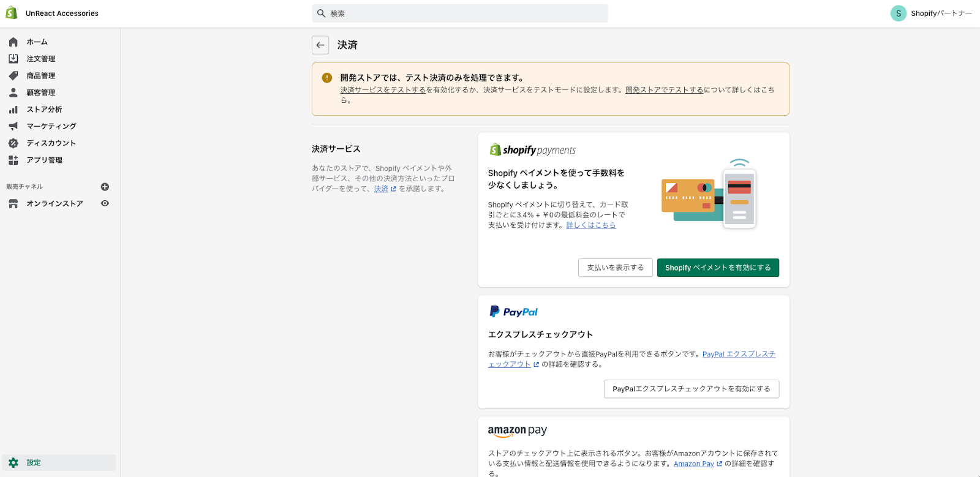Screen dimensions: 980x477
Task: Click the エクスプレスチェックアウト heading
Action: tap(540, 334)
